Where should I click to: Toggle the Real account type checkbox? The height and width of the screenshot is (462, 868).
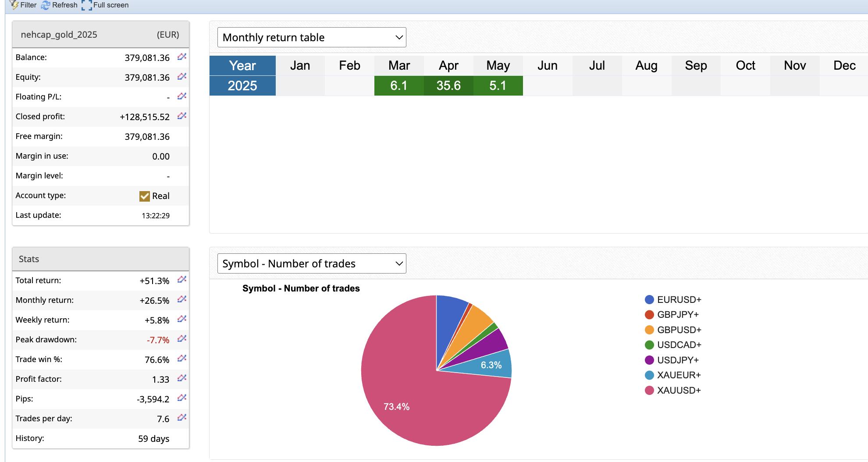click(x=144, y=196)
